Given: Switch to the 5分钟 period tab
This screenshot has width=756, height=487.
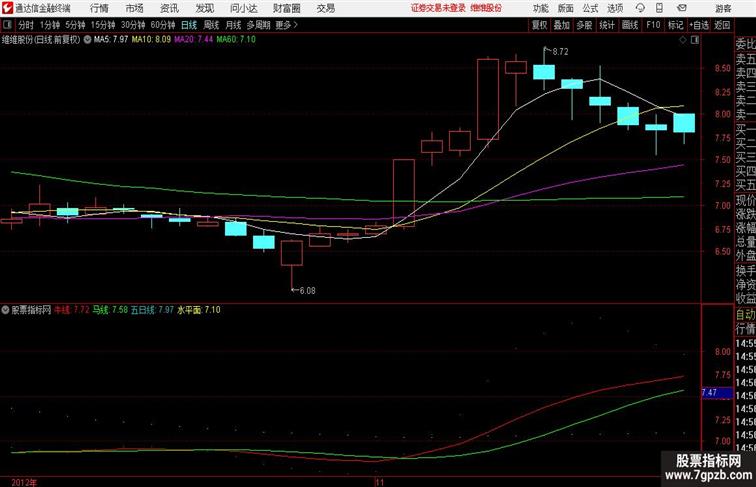Looking at the screenshot, I should click(75, 25).
